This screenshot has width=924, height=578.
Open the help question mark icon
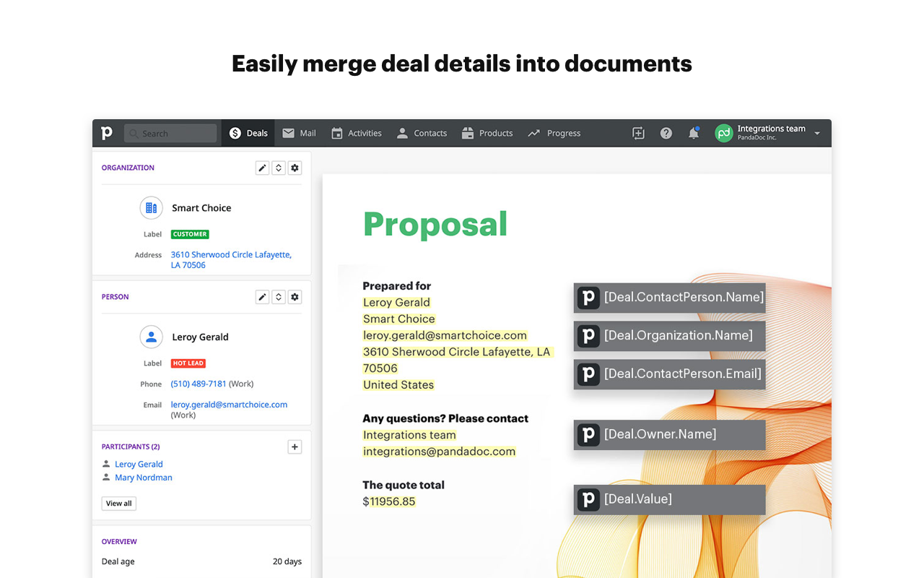coord(666,133)
